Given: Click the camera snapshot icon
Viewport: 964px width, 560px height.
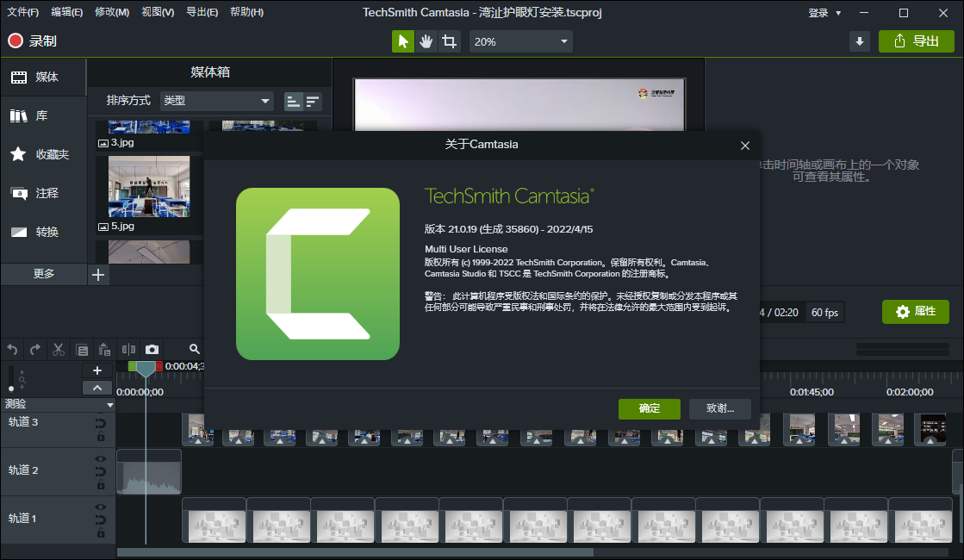Looking at the screenshot, I should click(x=152, y=350).
